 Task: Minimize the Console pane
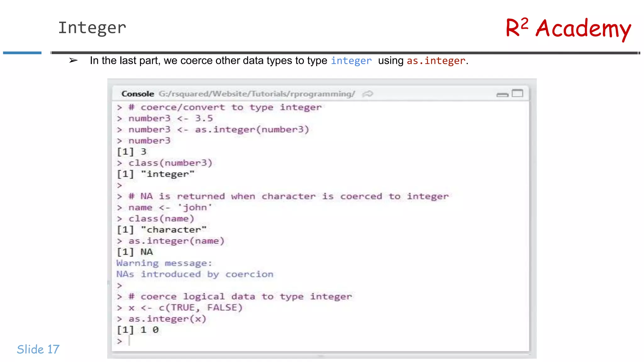(502, 95)
